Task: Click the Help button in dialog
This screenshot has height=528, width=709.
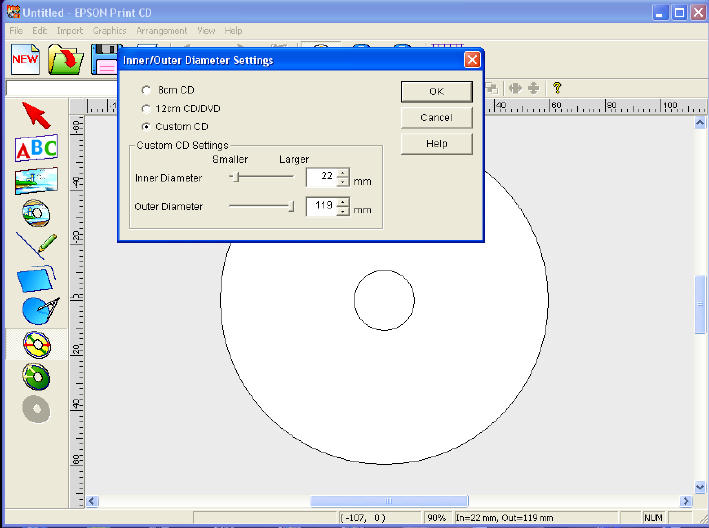Action: [436, 144]
